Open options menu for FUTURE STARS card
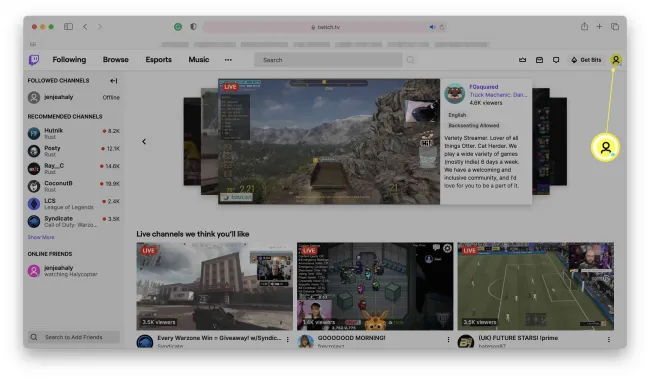 [x=609, y=340]
